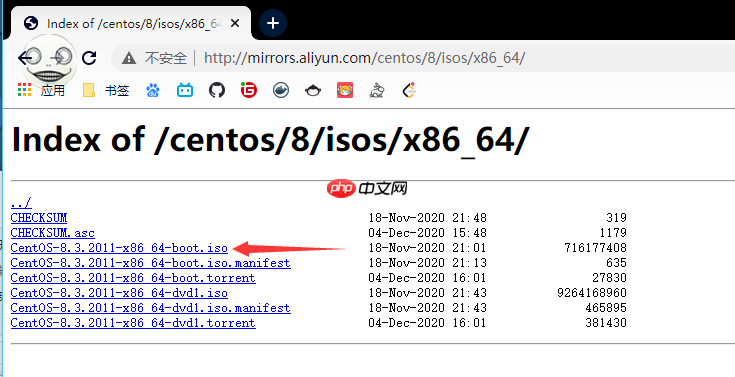This screenshot has width=735, height=377.
Task: Open the Baidu paw bookmark
Action: point(153,90)
